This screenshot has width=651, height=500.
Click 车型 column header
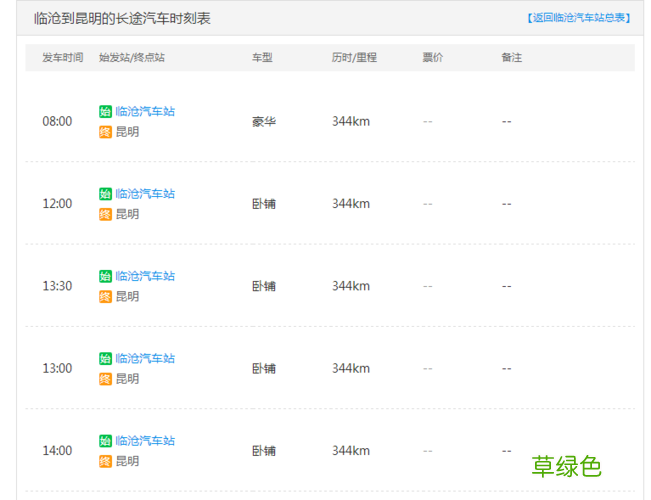[262, 57]
